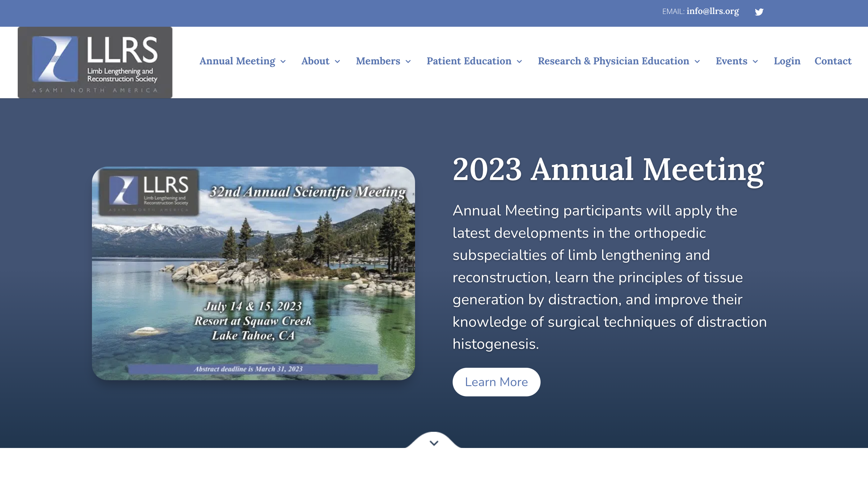Click the 32nd Annual Scientific Meeting banner image

(x=254, y=273)
